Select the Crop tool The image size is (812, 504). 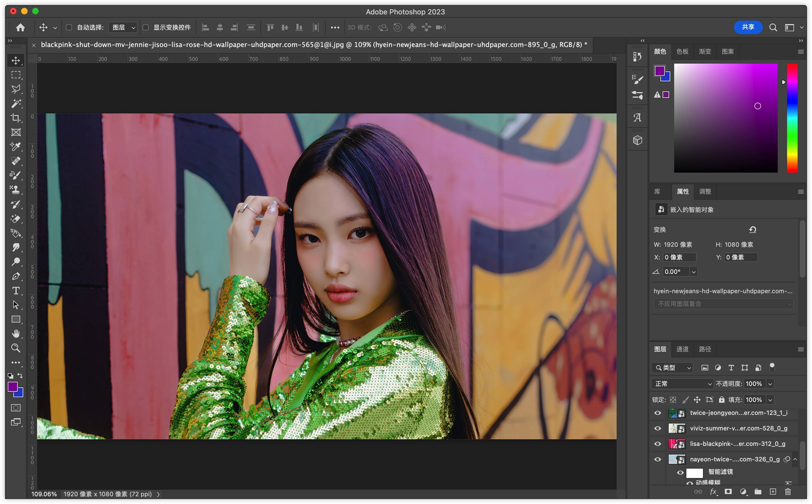click(x=16, y=118)
